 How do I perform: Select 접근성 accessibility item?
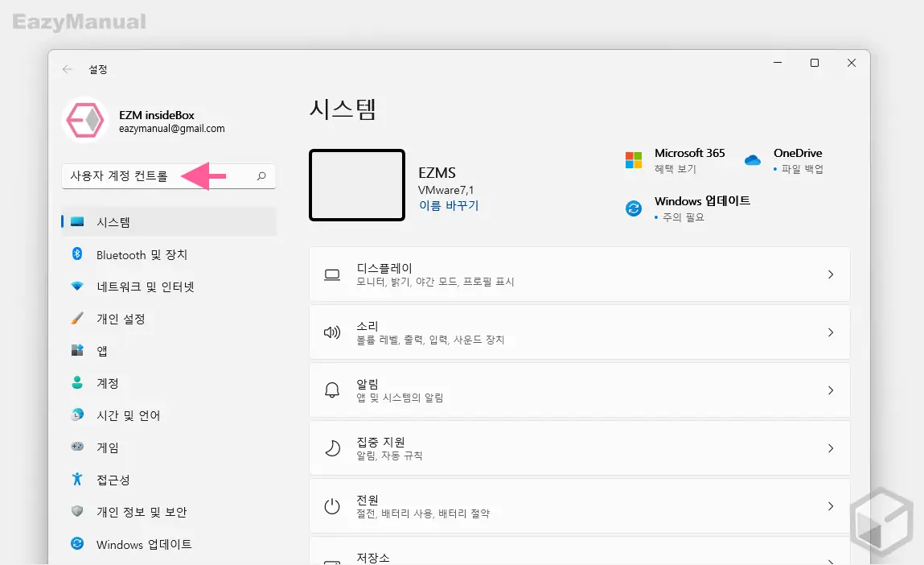(x=113, y=480)
